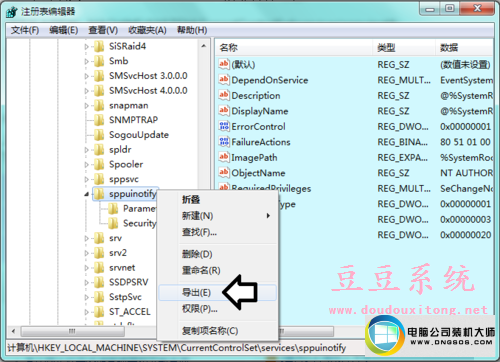Click the SogouUpdate folder icon
Image resolution: width=500 pixels, height=362 pixels.
(x=99, y=135)
